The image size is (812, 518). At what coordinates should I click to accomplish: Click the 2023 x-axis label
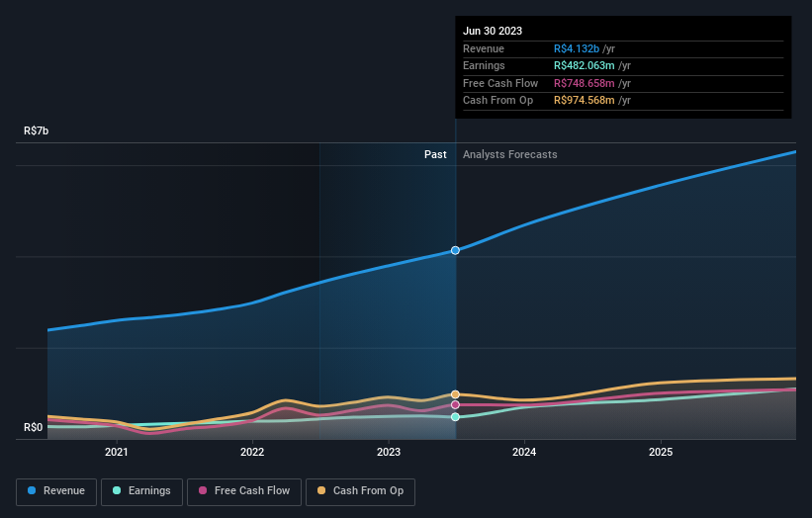389,452
